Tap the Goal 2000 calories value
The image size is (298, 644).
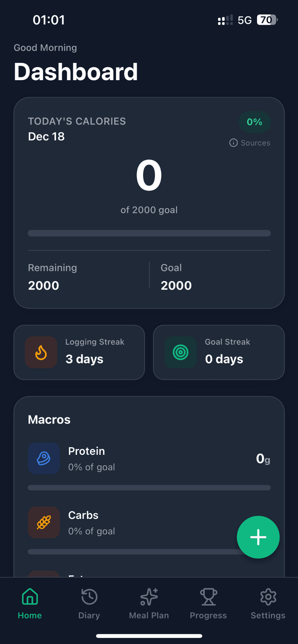click(x=176, y=285)
